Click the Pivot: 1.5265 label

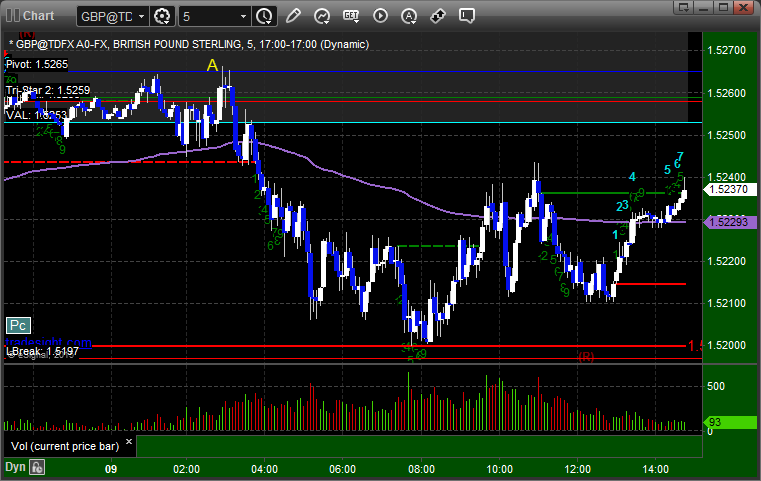37,64
